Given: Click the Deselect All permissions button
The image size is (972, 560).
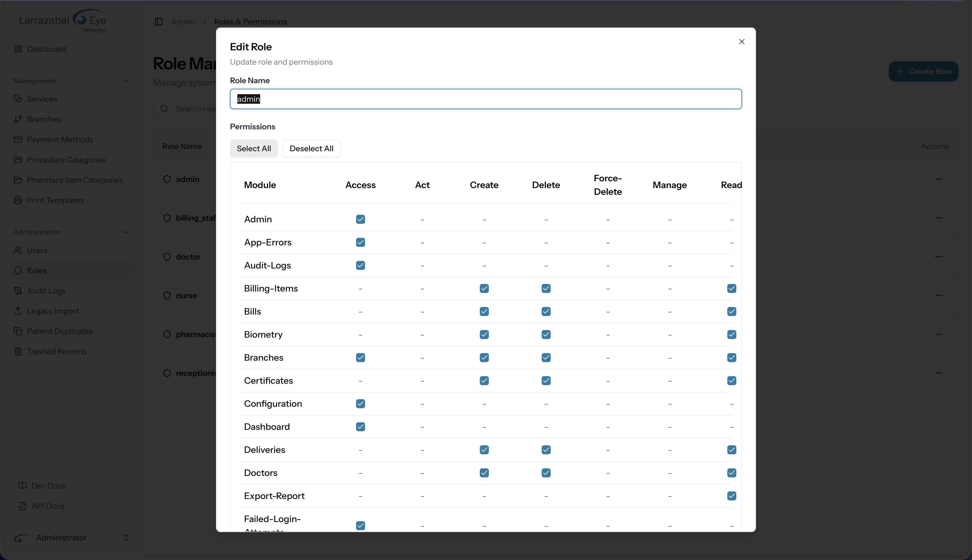Looking at the screenshot, I should 311,148.
